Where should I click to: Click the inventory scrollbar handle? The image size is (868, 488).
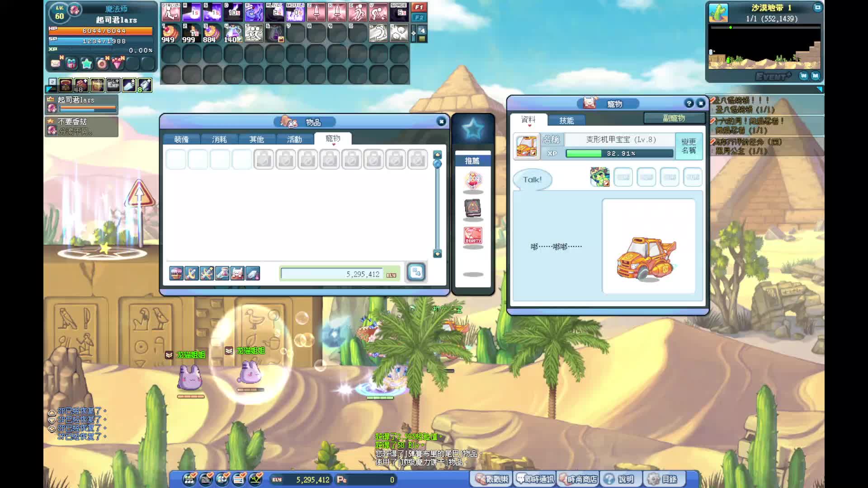coord(437,164)
